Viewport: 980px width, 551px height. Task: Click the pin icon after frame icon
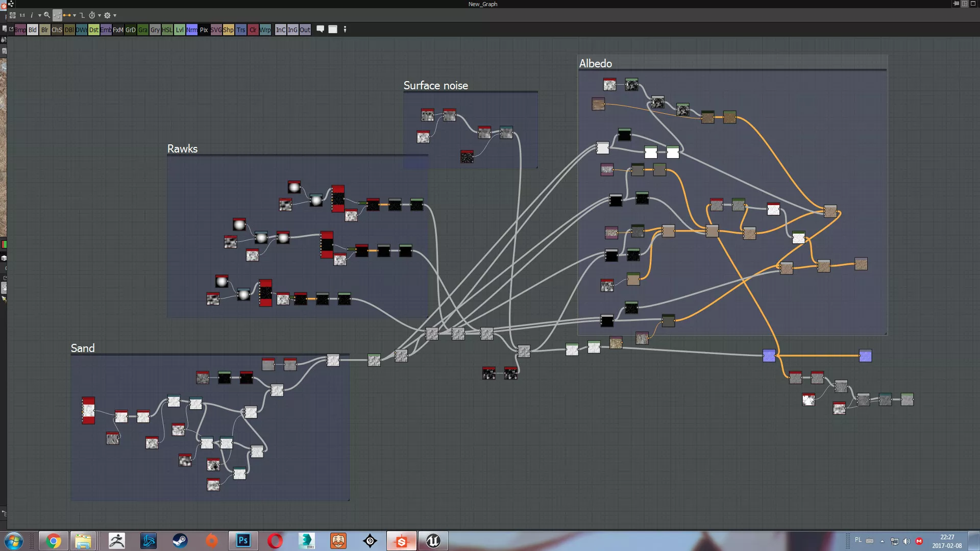345,29
